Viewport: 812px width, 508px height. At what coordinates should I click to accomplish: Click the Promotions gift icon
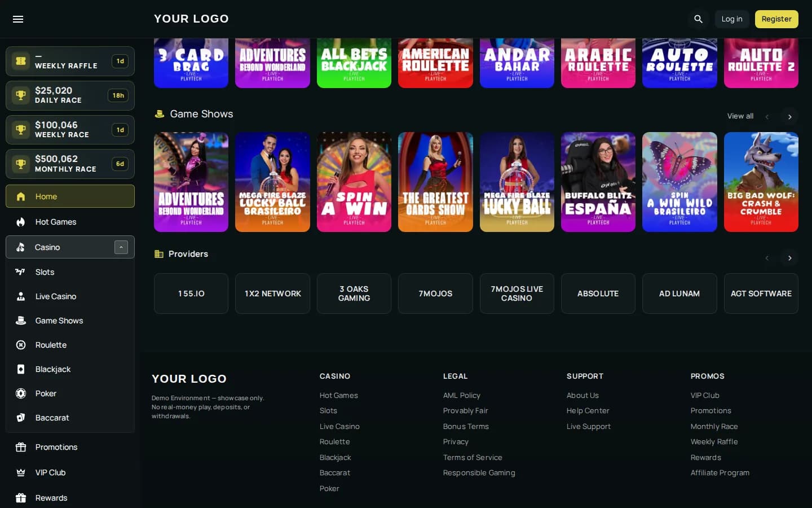coord(21,447)
